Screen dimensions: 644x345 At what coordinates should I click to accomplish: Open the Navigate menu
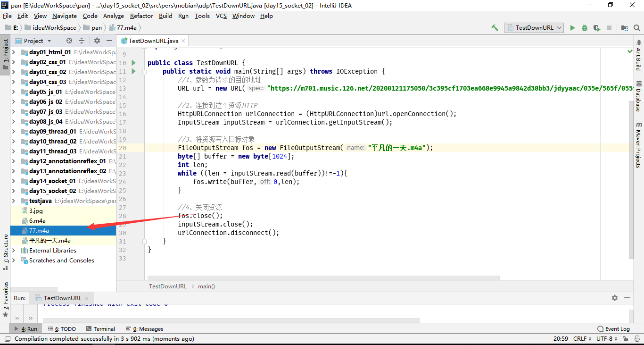coord(64,16)
